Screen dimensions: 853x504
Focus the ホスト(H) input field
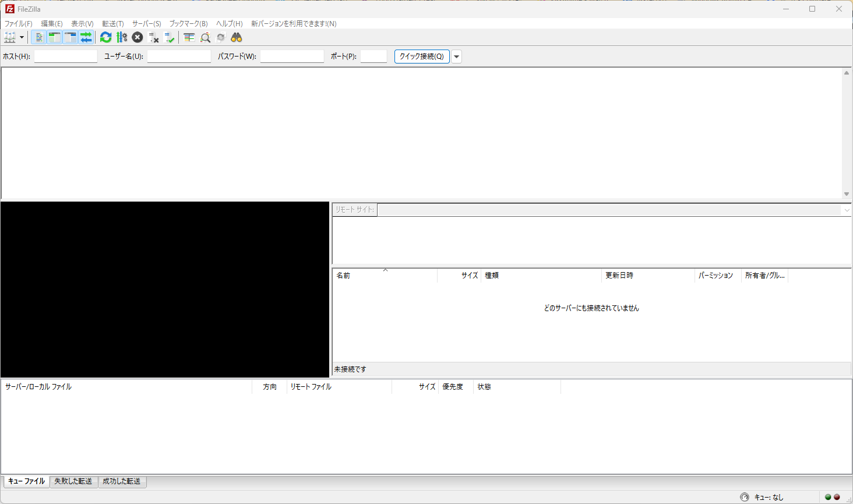pos(66,57)
